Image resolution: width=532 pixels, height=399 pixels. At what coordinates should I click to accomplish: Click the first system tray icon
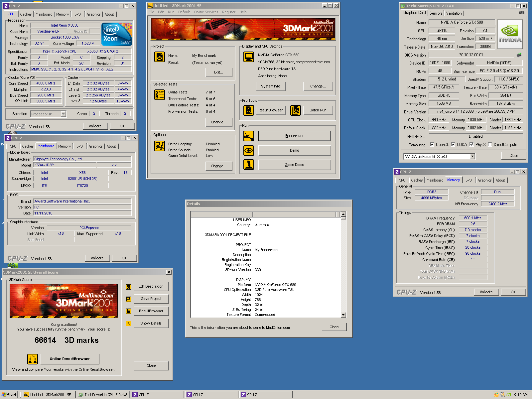point(496,395)
